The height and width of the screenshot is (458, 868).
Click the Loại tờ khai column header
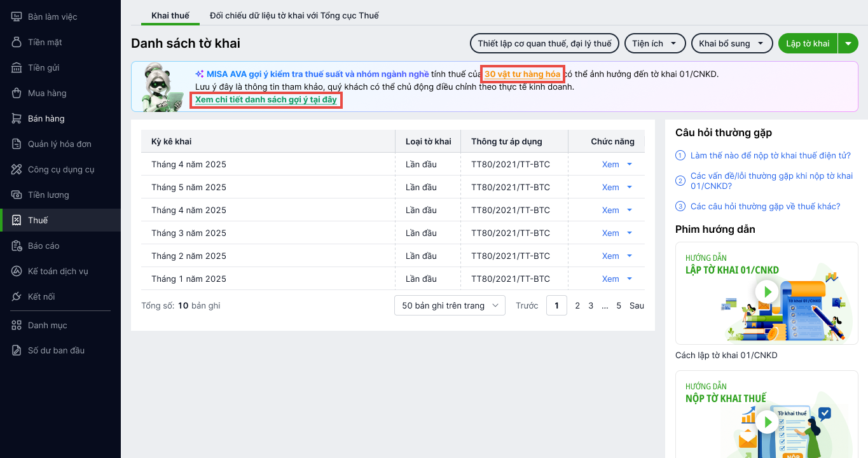[x=429, y=141]
